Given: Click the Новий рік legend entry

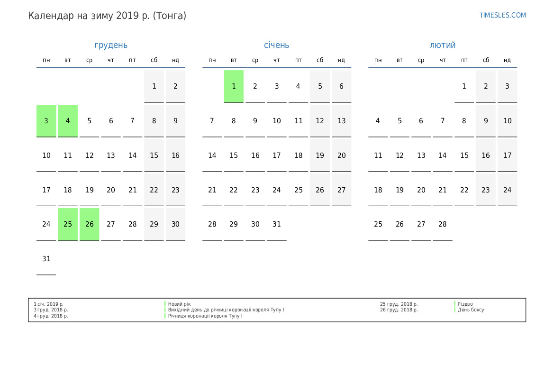Looking at the screenshot, I should click(179, 304).
